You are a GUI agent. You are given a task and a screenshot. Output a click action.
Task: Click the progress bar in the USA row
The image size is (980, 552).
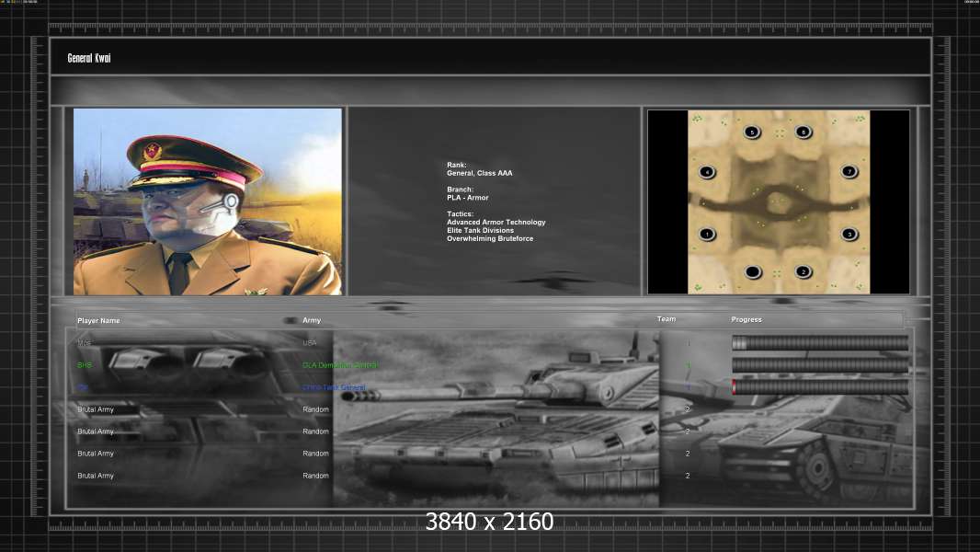[820, 342]
